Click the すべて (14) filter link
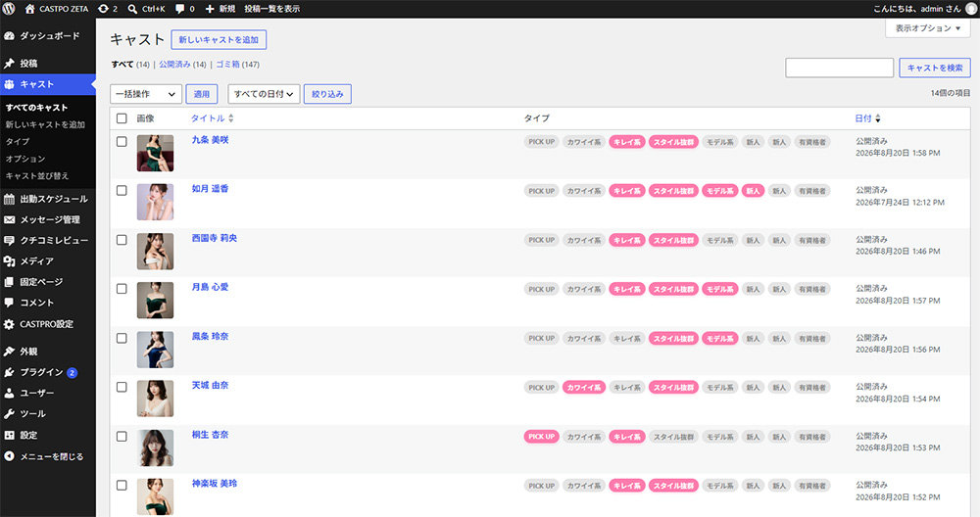This screenshot has height=517, width=980. coord(130,65)
